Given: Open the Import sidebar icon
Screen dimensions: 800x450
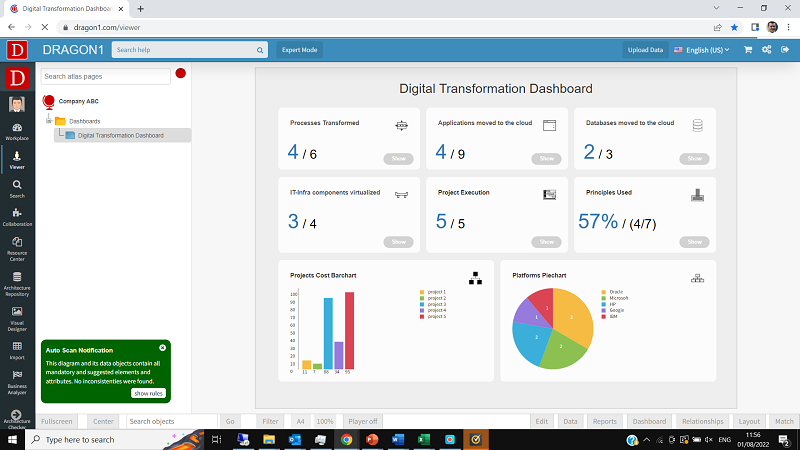Looking at the screenshot, I should pyautogui.click(x=17, y=349).
